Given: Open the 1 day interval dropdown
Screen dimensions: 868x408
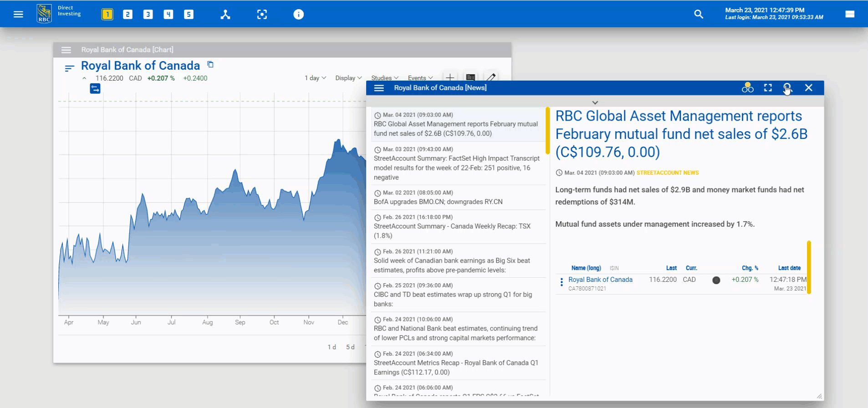Looking at the screenshot, I should point(315,78).
